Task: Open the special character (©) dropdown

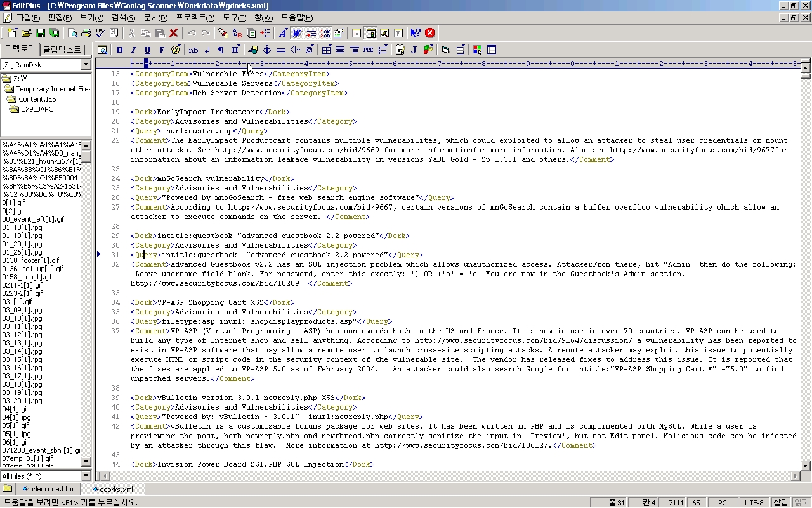Action: tap(309, 50)
